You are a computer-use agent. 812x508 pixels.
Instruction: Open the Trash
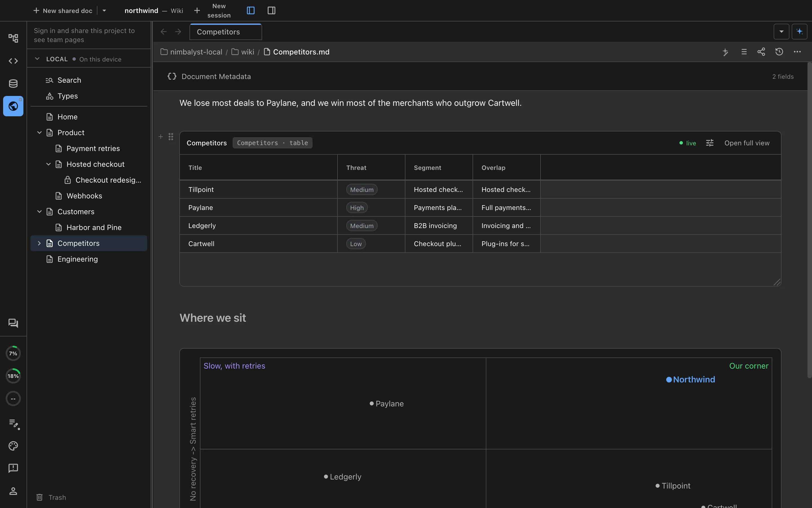point(51,497)
